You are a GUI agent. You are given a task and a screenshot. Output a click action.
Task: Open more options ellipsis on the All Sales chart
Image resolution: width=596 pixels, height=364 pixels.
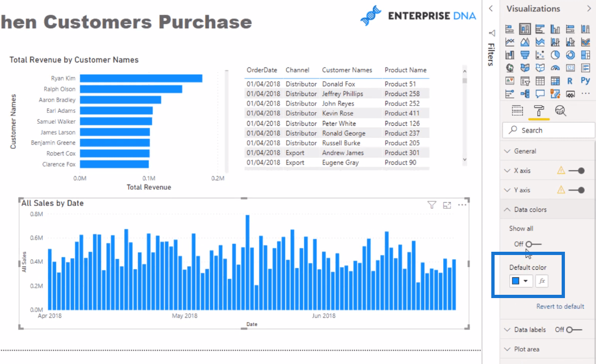462,205
